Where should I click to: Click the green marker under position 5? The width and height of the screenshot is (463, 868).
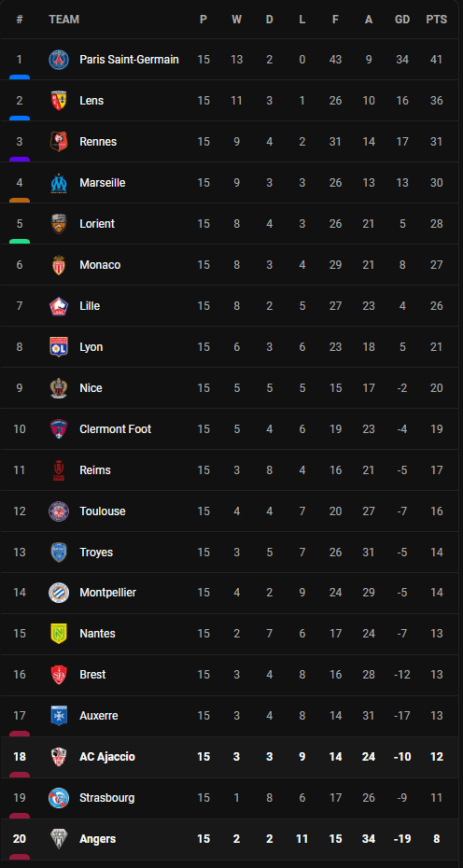tap(20, 242)
